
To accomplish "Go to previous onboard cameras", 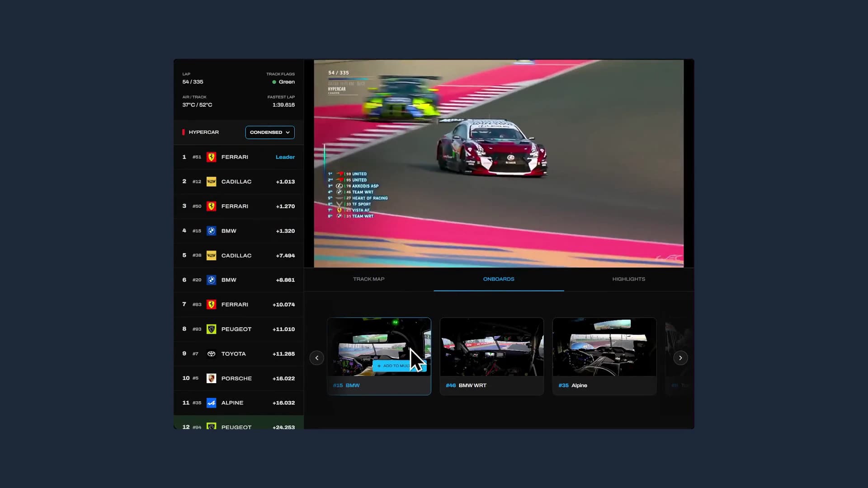I will pyautogui.click(x=316, y=358).
